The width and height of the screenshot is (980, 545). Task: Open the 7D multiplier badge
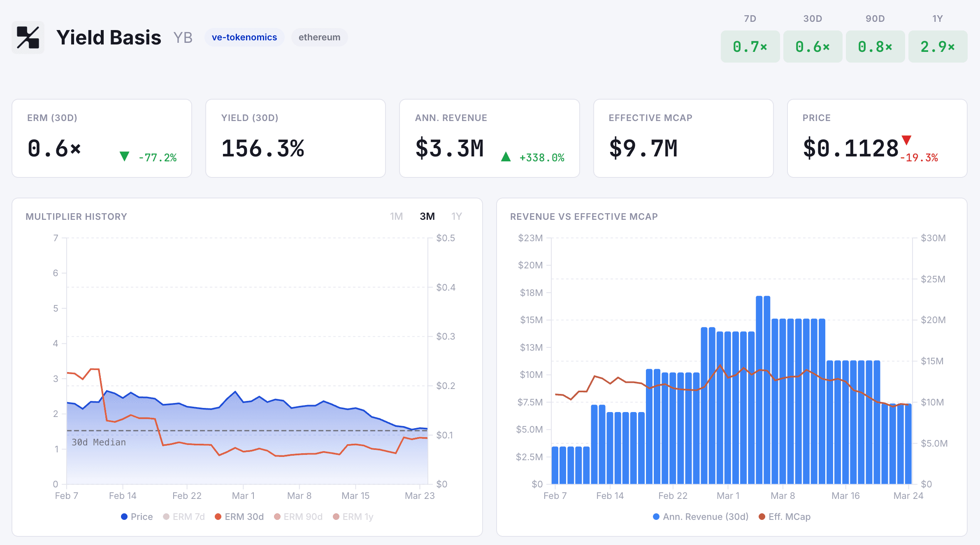click(750, 46)
